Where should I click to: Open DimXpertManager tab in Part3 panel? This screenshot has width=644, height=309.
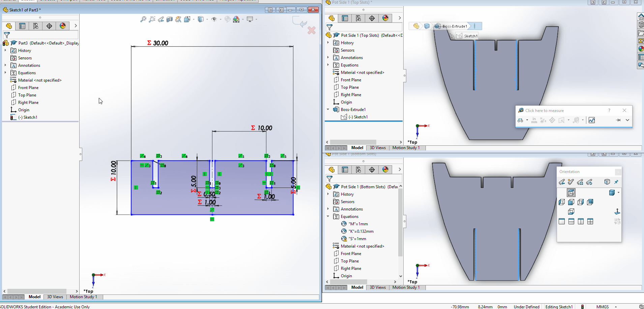[49, 26]
